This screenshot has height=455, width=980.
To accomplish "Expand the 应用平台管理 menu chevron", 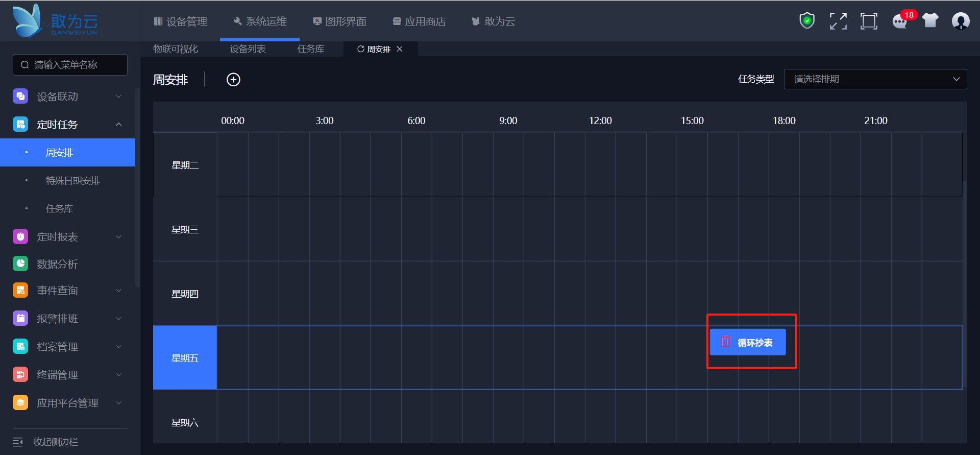I will tap(119, 402).
